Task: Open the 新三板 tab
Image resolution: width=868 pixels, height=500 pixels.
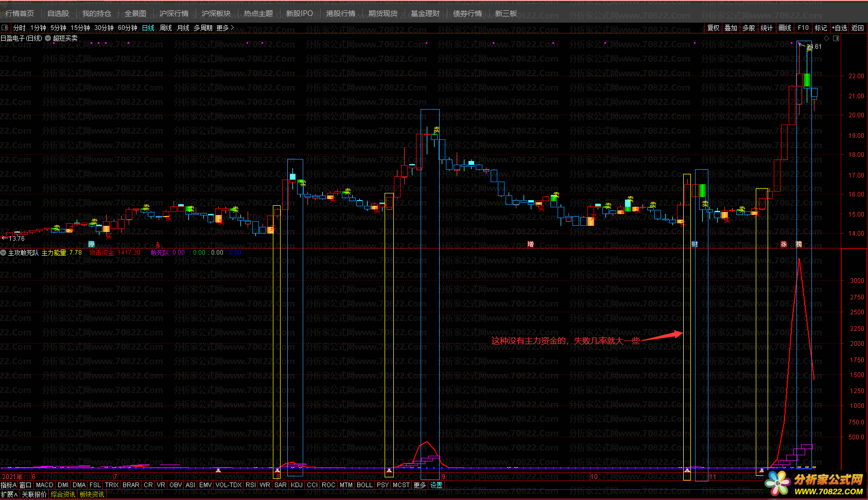Action: pyautogui.click(x=506, y=13)
